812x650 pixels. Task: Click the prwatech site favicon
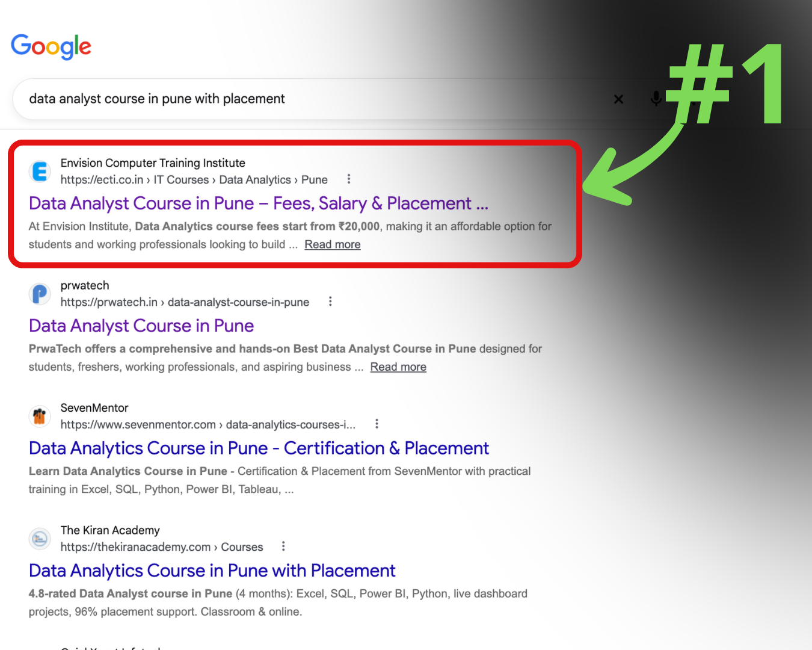point(40,294)
